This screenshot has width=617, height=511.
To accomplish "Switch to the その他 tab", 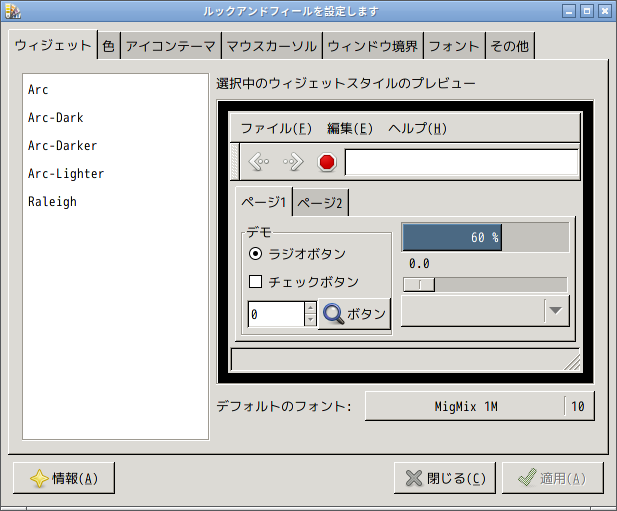I will click(x=510, y=46).
